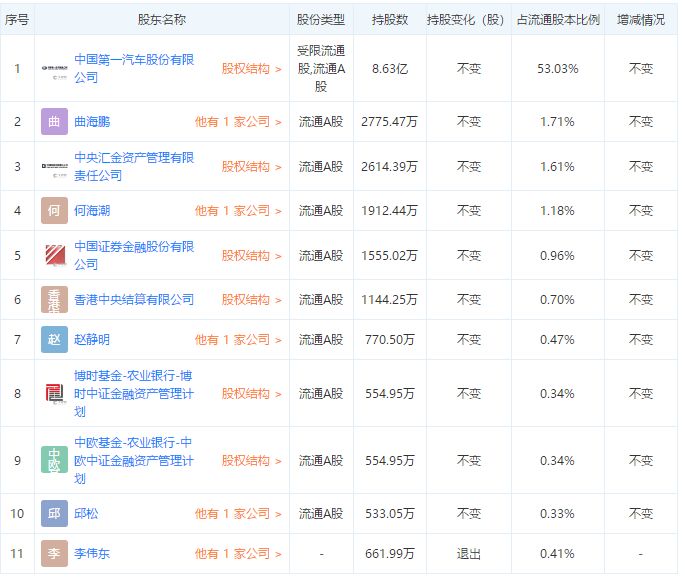Viewport: 685px width, 581px height.
Task: View 股权结构 for 中欧基金 plan
Action: coord(252,460)
